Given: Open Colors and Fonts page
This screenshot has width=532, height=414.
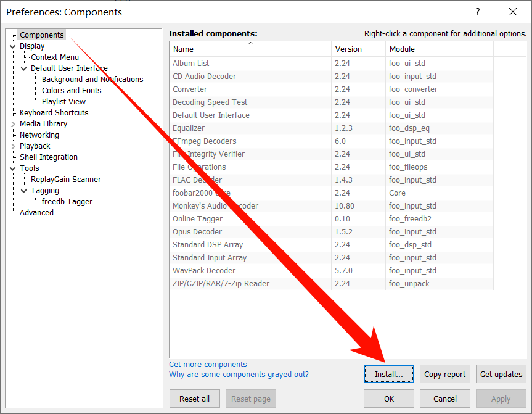Looking at the screenshot, I should coord(72,90).
